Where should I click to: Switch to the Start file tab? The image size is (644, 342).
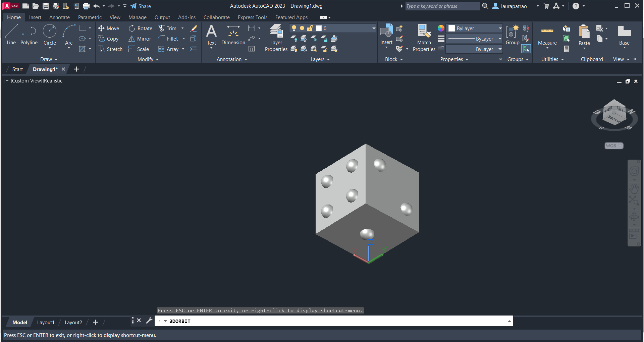[x=17, y=69]
